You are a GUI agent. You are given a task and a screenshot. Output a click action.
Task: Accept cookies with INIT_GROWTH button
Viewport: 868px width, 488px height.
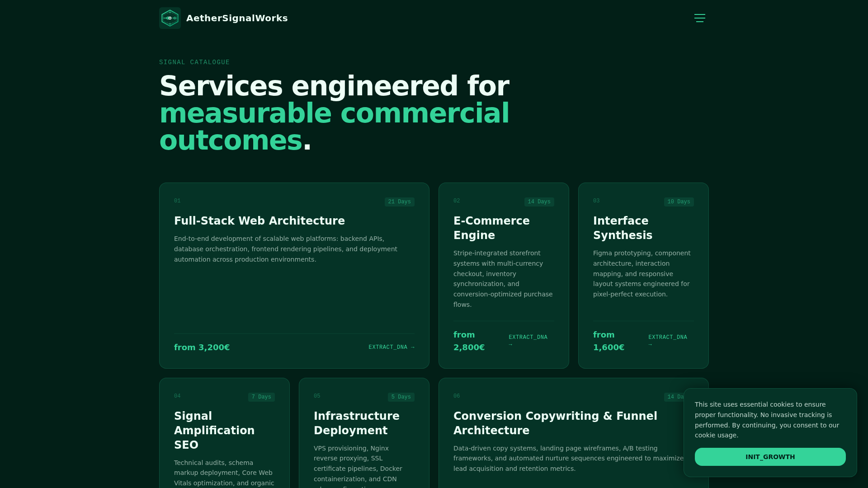point(770,457)
